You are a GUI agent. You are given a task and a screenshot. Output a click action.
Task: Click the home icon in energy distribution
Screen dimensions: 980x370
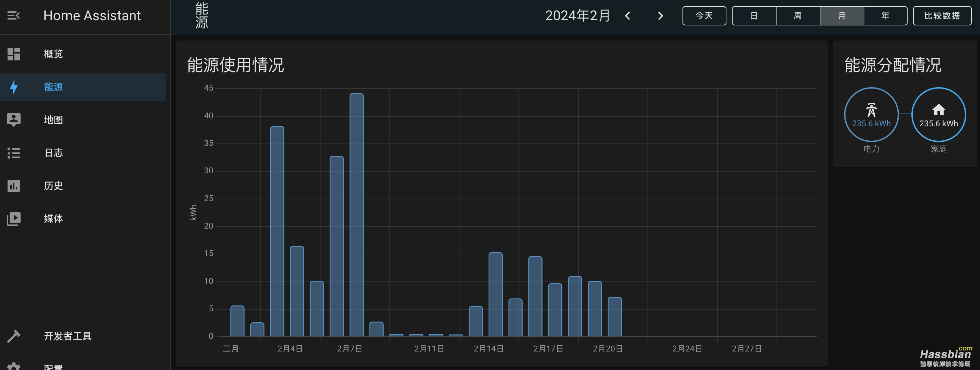coord(938,109)
